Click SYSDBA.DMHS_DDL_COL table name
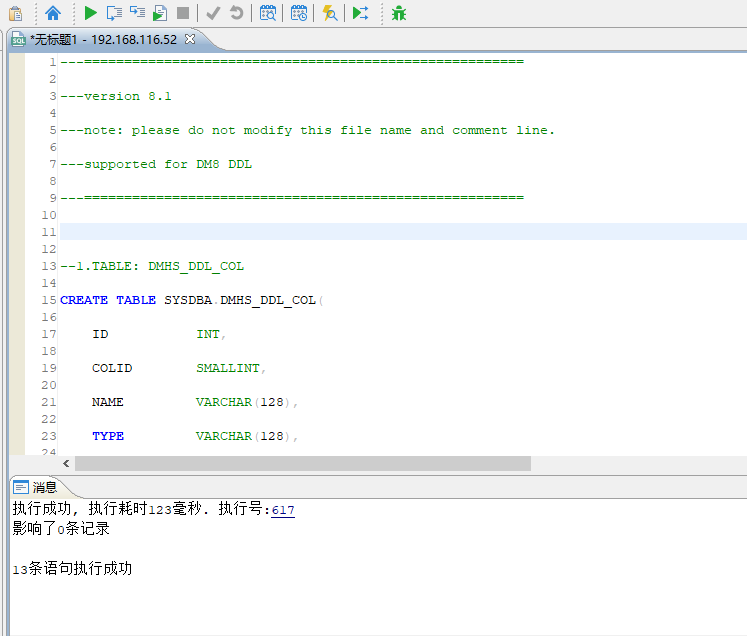The width and height of the screenshot is (747, 636). 240,300
